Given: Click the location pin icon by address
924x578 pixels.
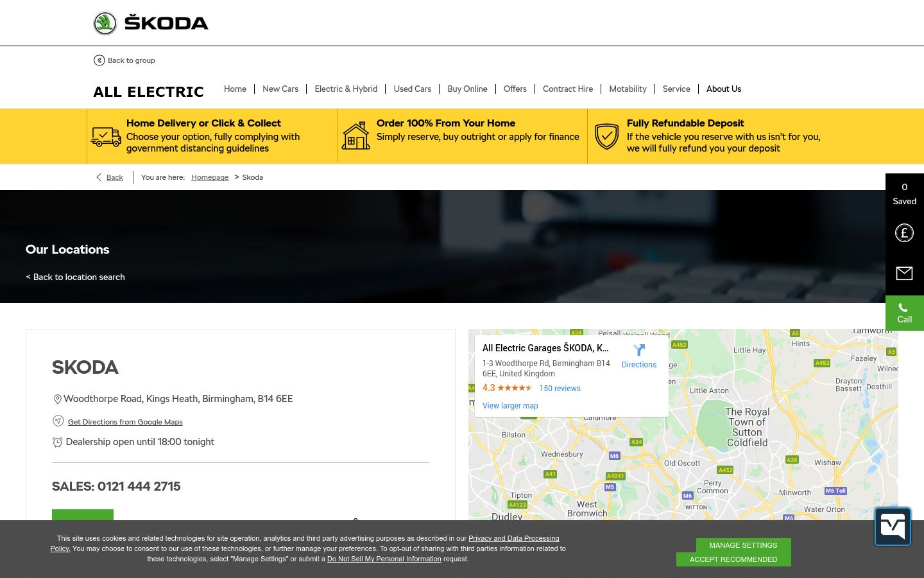Looking at the screenshot, I should 57,399.
